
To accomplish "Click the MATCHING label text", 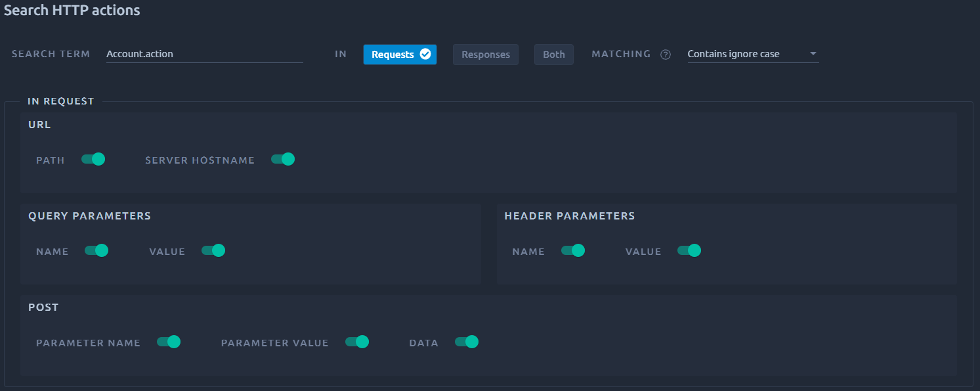I will point(621,54).
